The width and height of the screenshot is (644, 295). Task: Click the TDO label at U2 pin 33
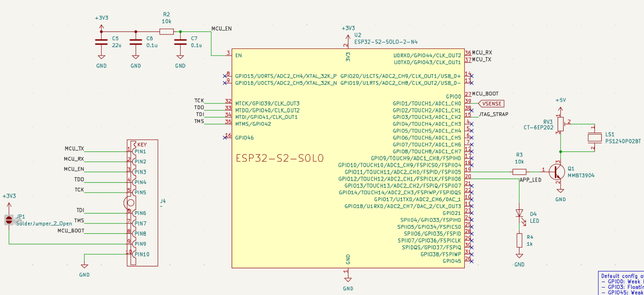coord(199,107)
